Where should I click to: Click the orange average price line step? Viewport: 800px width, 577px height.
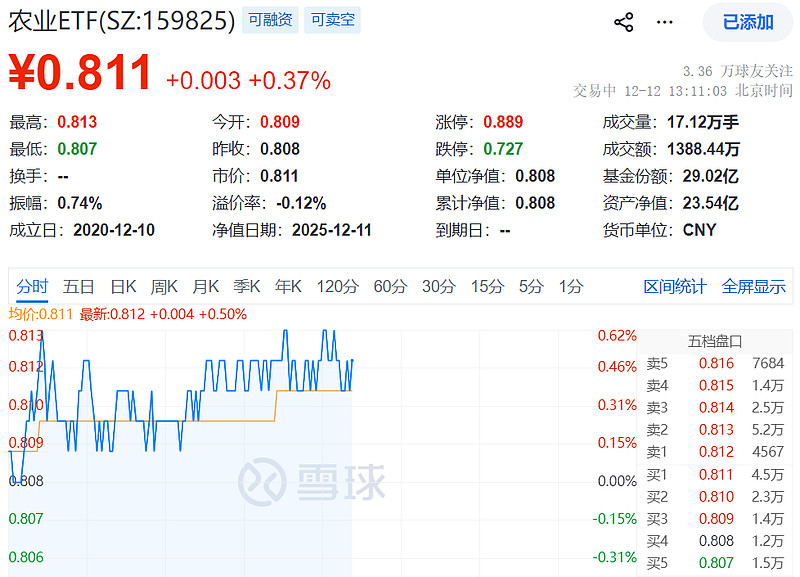[x=276, y=406]
